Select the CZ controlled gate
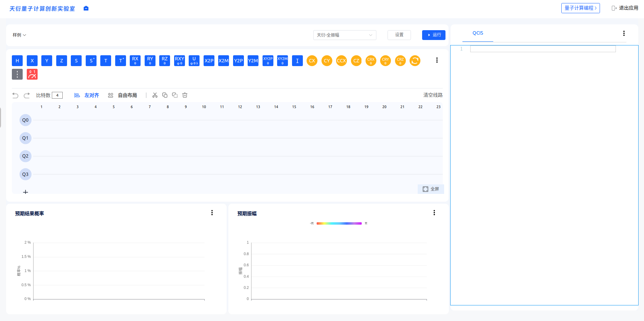This screenshot has width=644, height=321. [x=356, y=61]
